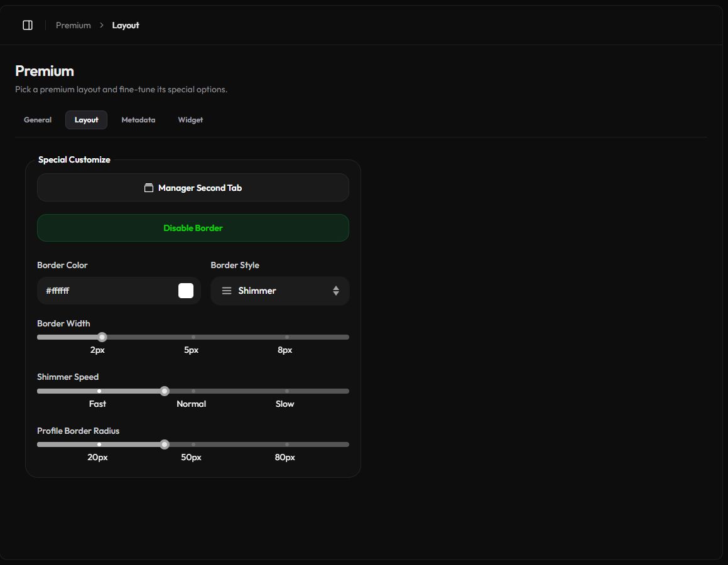This screenshot has height=565, width=728.
Task: Select the Layout tab
Action: click(86, 120)
